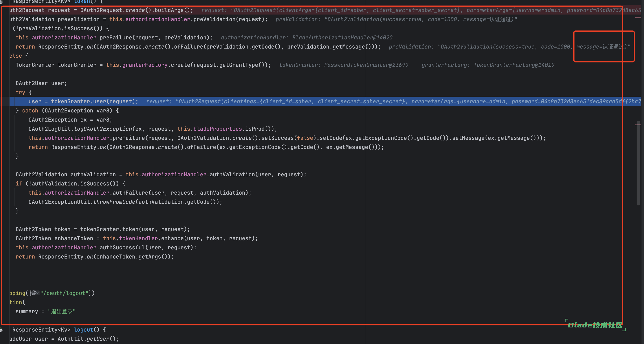644x344 pixels.
Task: Click the globe icon before "/oauth/logout"
Action: pyautogui.click(x=34, y=293)
